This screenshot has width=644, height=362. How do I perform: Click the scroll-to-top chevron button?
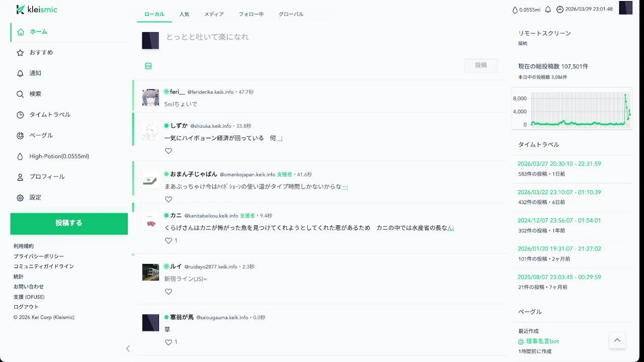point(617,340)
